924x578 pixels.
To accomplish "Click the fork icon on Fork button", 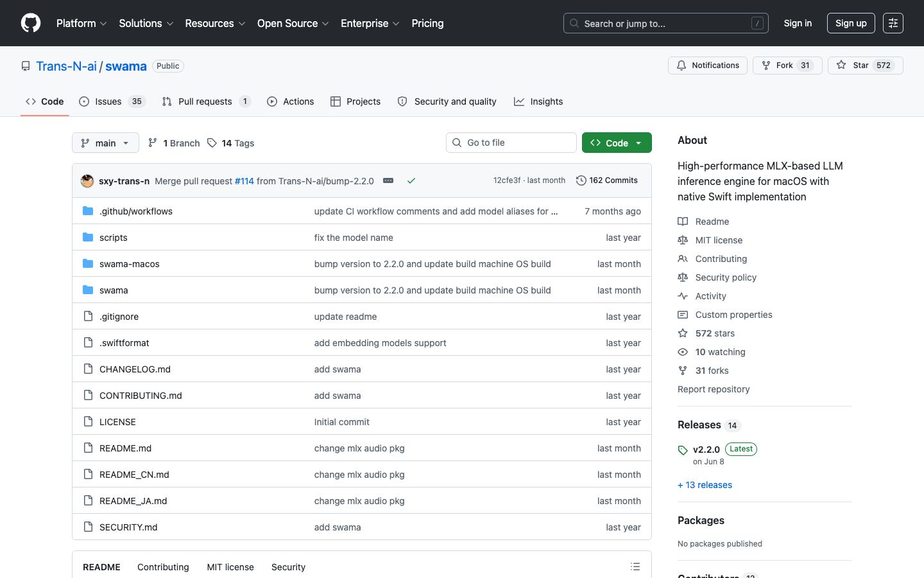I will [766, 66].
